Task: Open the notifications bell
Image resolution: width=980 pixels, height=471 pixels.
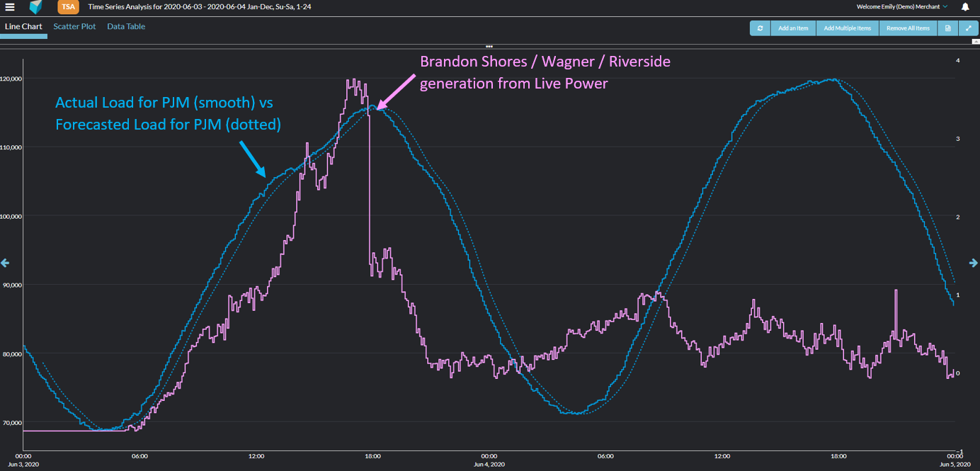Action: (x=965, y=7)
